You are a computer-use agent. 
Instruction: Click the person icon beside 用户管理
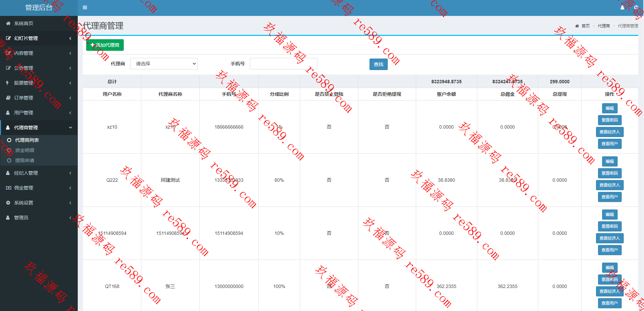(x=8, y=113)
